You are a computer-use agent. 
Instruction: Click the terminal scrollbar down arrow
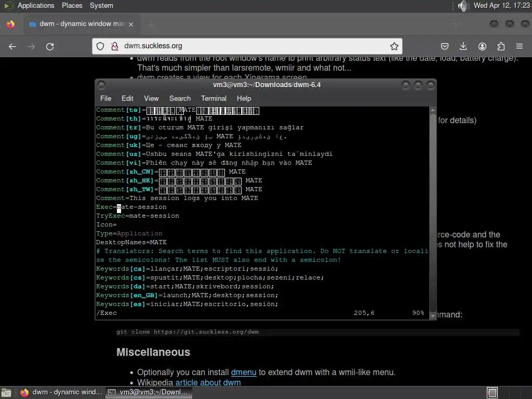click(x=432, y=316)
